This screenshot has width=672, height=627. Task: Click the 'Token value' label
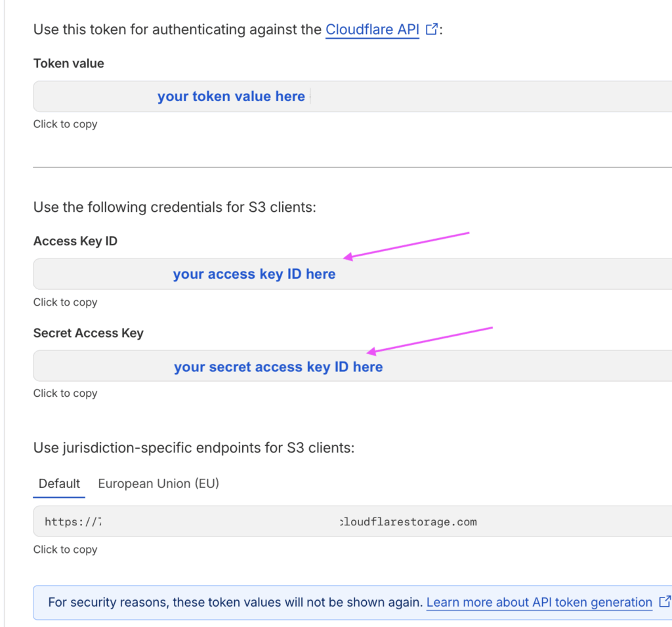click(68, 64)
